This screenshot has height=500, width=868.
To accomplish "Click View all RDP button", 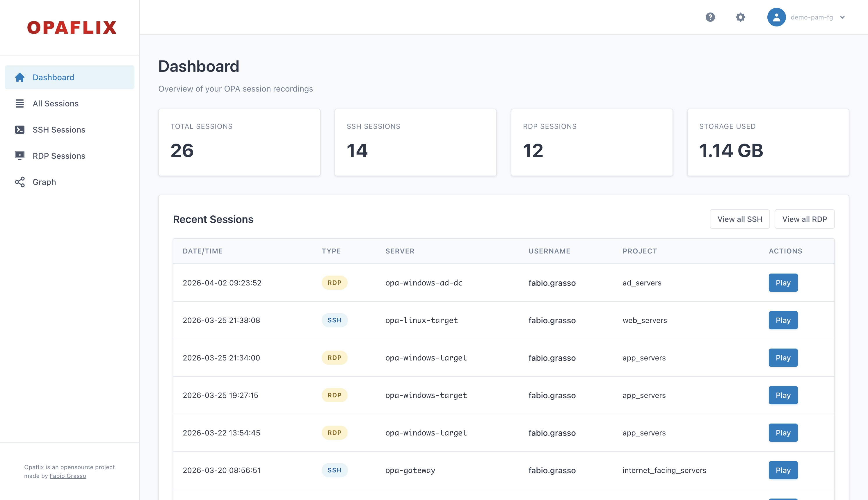I will pos(804,219).
